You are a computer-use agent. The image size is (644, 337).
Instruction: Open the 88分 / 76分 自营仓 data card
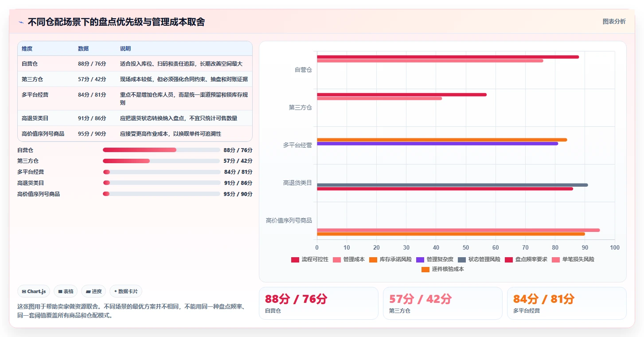pyautogui.click(x=319, y=303)
